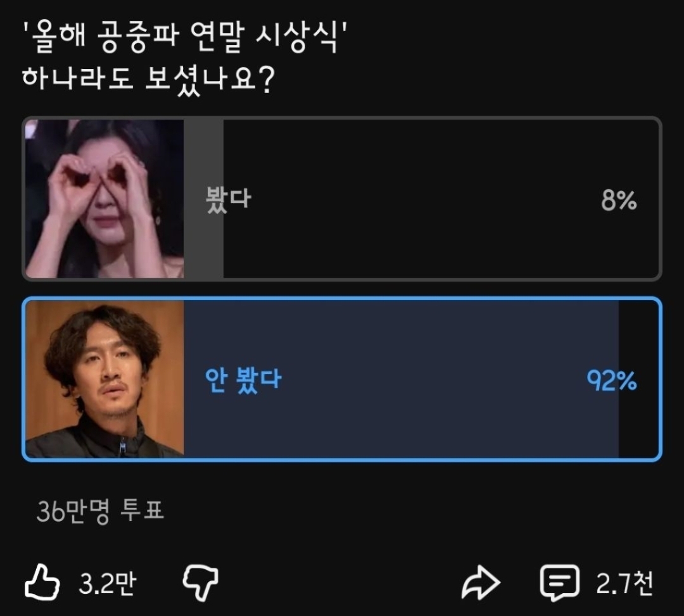The width and height of the screenshot is (684, 616).
Task: Click the gray 8% progress bar segment
Action: (203, 199)
